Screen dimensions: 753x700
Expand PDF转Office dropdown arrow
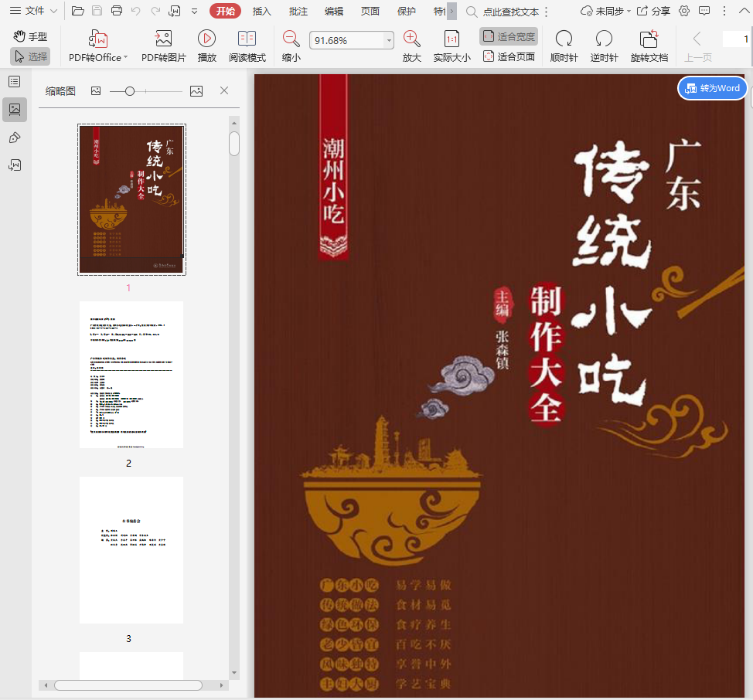(x=126, y=58)
